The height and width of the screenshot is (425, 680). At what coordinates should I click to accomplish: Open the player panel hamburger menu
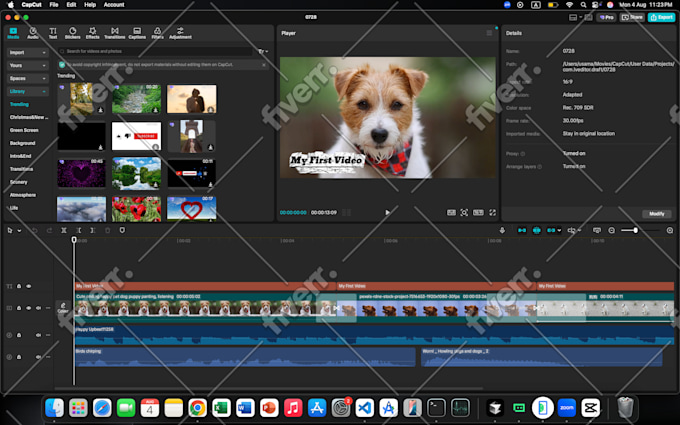pyautogui.click(x=489, y=33)
